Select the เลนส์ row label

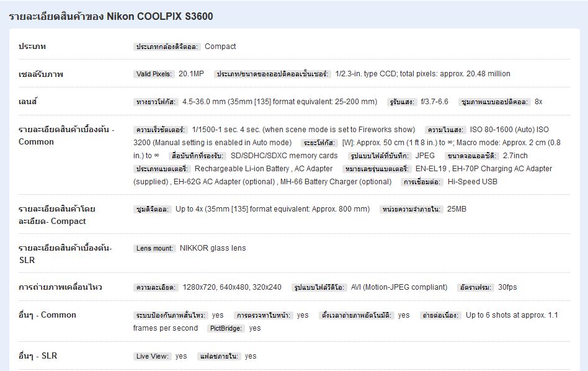(28, 102)
